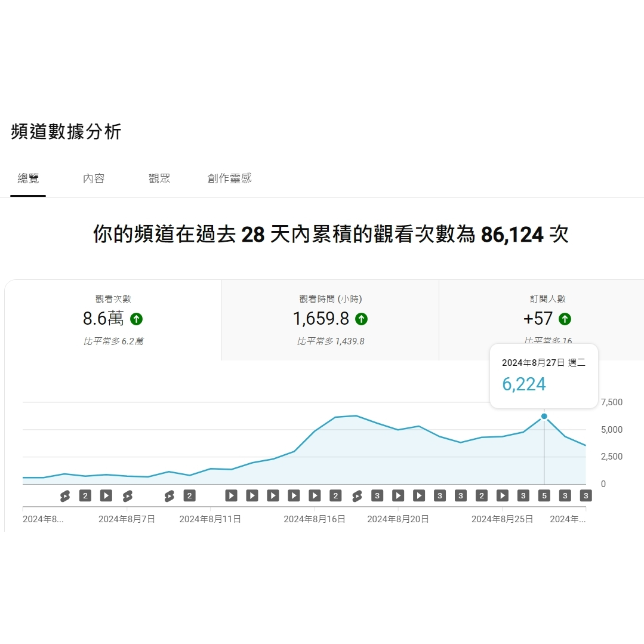Click the green up-arrow beside 1,659.8 watch hours
The width and height of the screenshot is (644, 644).
(361, 319)
